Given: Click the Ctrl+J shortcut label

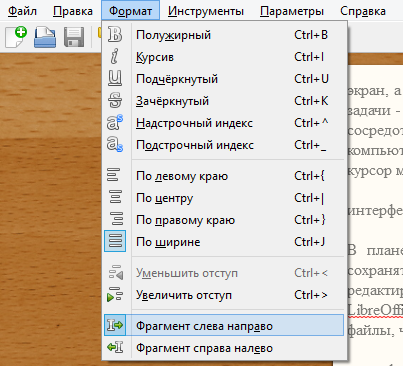Looking at the screenshot, I should (310, 241).
